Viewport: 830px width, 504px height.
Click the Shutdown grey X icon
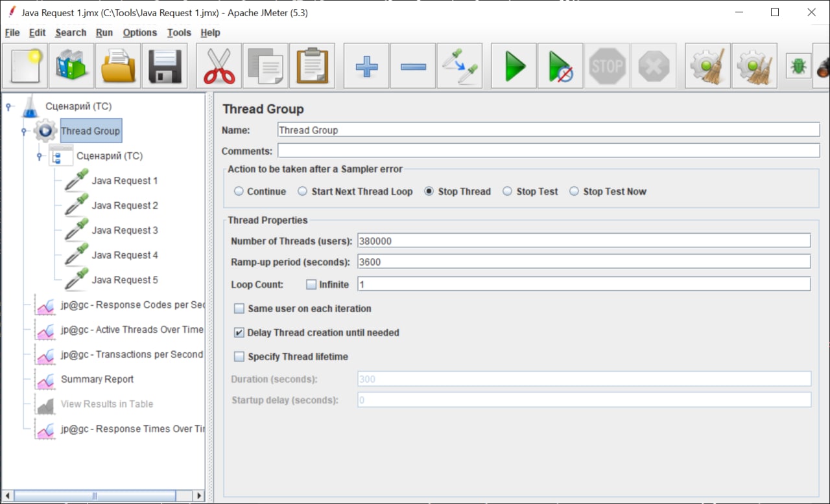point(654,65)
